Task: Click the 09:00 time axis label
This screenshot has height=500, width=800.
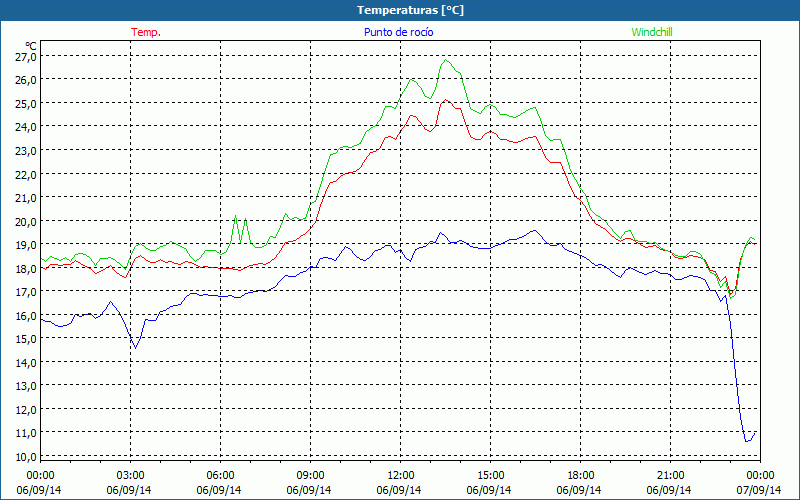Action: click(310, 476)
